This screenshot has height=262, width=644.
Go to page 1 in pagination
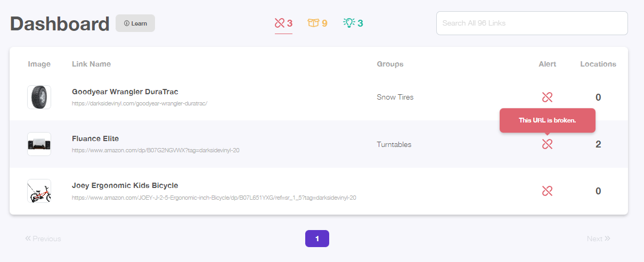pyautogui.click(x=317, y=239)
